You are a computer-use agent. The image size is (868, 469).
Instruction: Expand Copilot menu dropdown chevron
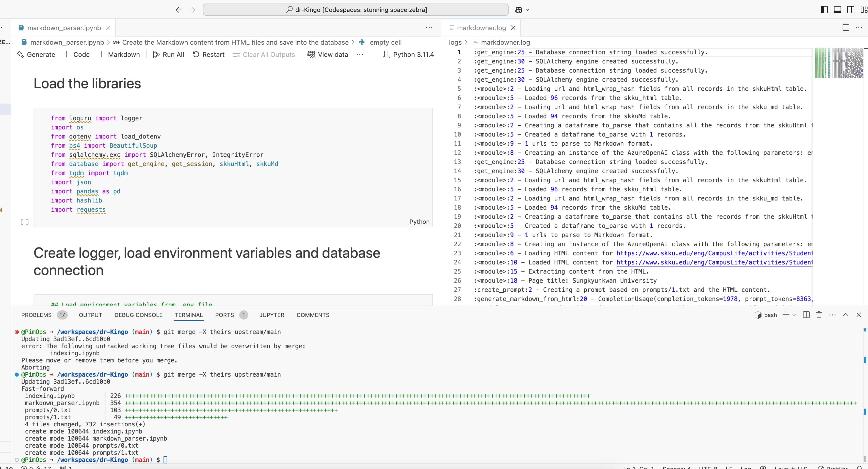coord(528,10)
